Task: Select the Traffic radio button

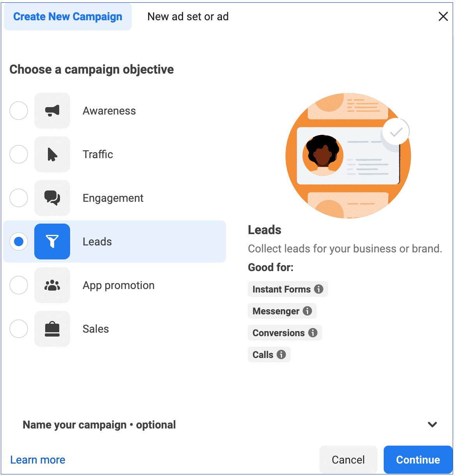Action: click(19, 154)
